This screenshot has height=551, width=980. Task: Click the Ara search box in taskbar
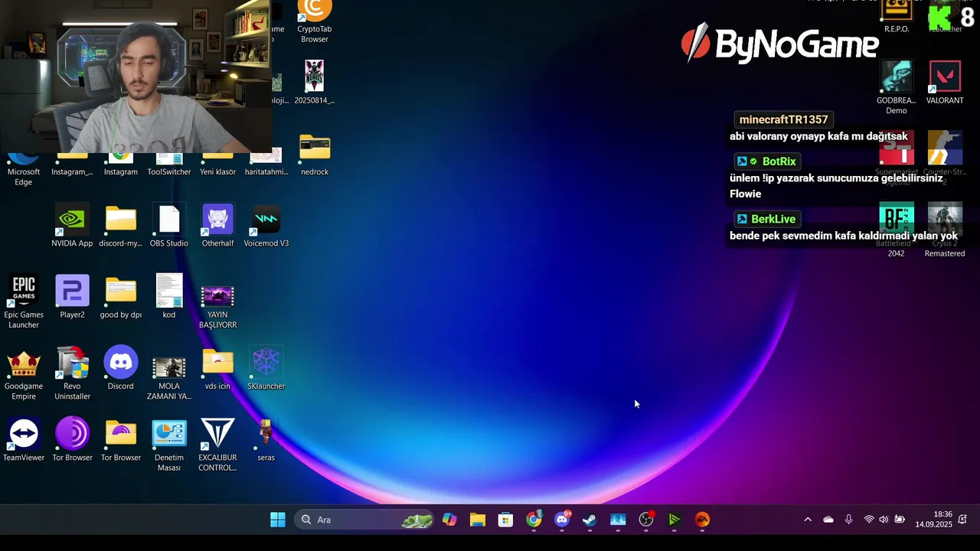click(x=364, y=520)
